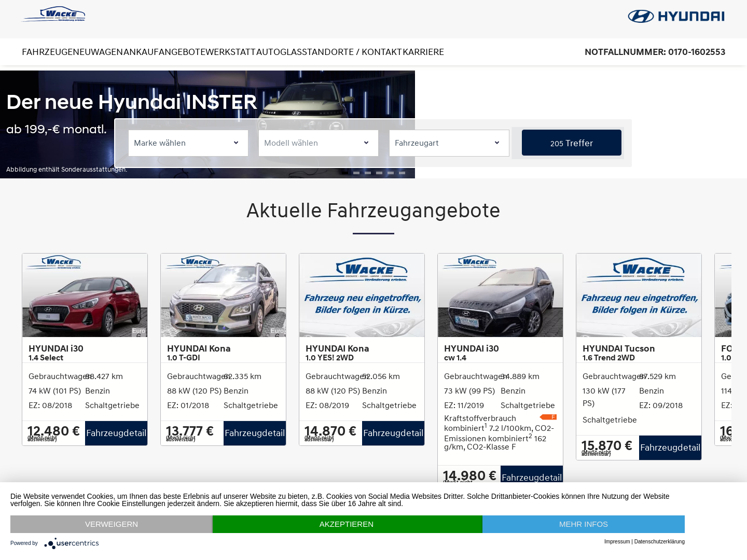Open the HYUNDAI i30 cw 1.4 title
This screenshot has width=747, height=560.
pyautogui.click(x=472, y=353)
